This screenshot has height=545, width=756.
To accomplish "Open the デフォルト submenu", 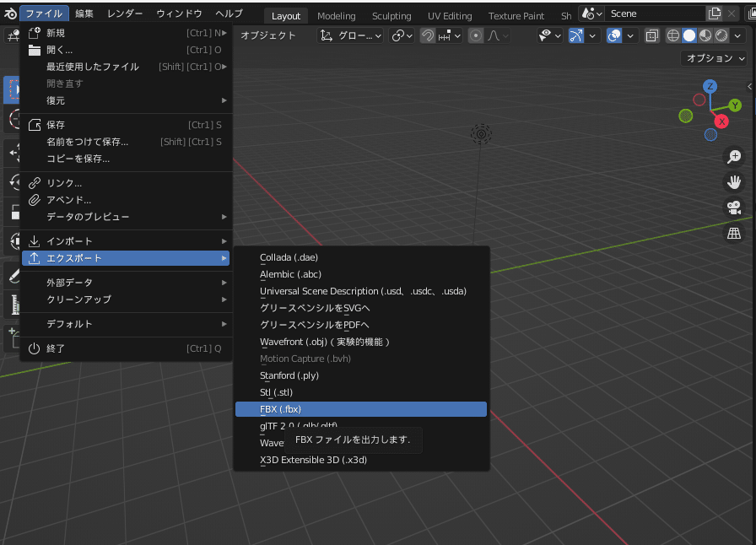I will 127,324.
